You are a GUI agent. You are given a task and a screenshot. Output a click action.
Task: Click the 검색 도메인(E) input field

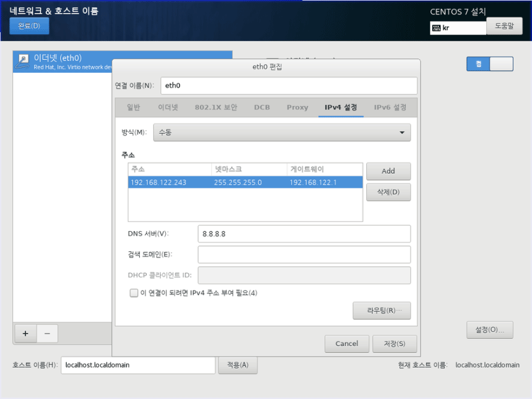pos(304,254)
